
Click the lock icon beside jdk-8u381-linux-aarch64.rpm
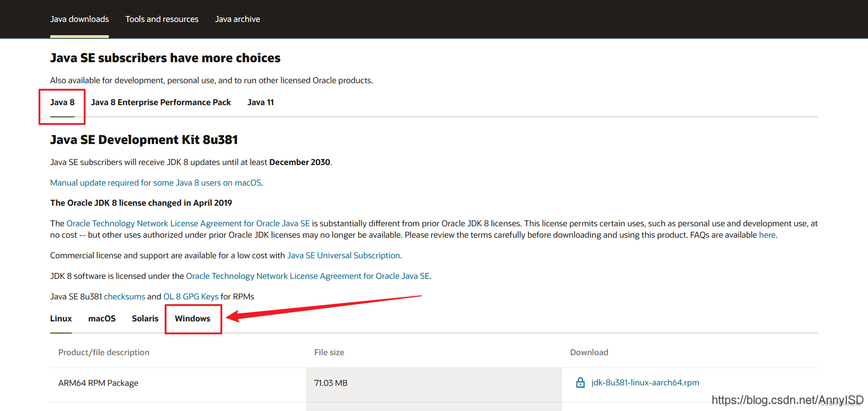[580, 383]
